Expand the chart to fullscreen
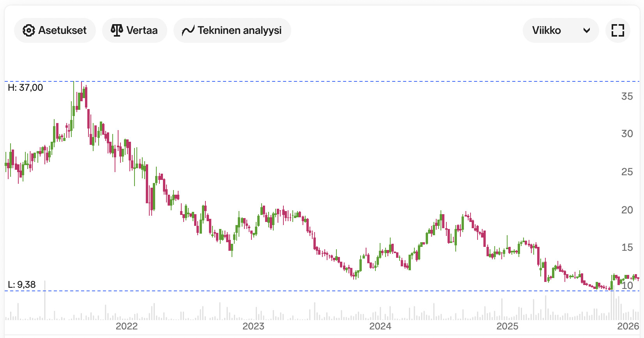 tap(617, 30)
